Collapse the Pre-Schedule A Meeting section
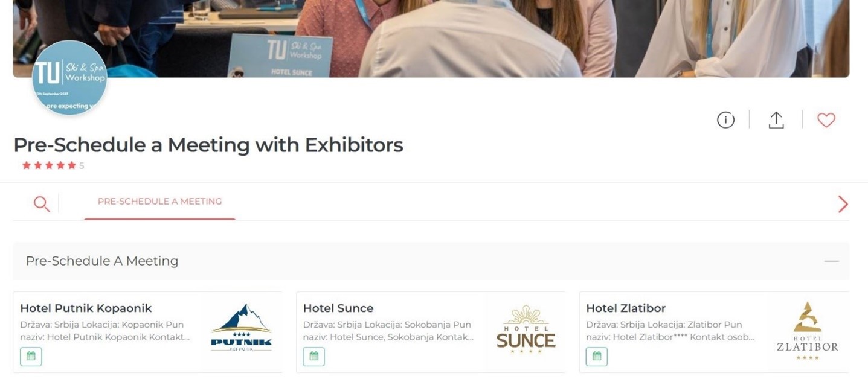Viewport: 868px width, 388px height. tap(832, 261)
